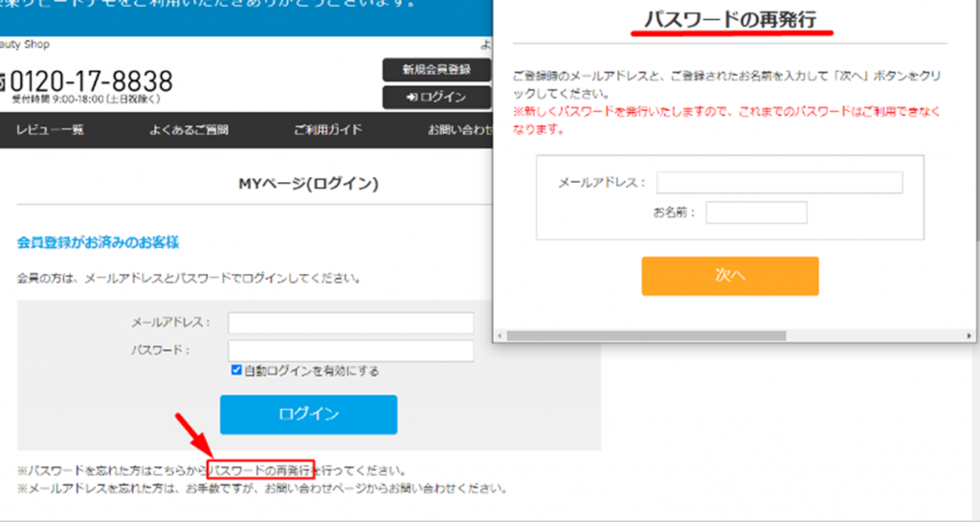Screen dimensions: 980x522
Task: Focus the パスワード field in login form
Action: point(350,351)
